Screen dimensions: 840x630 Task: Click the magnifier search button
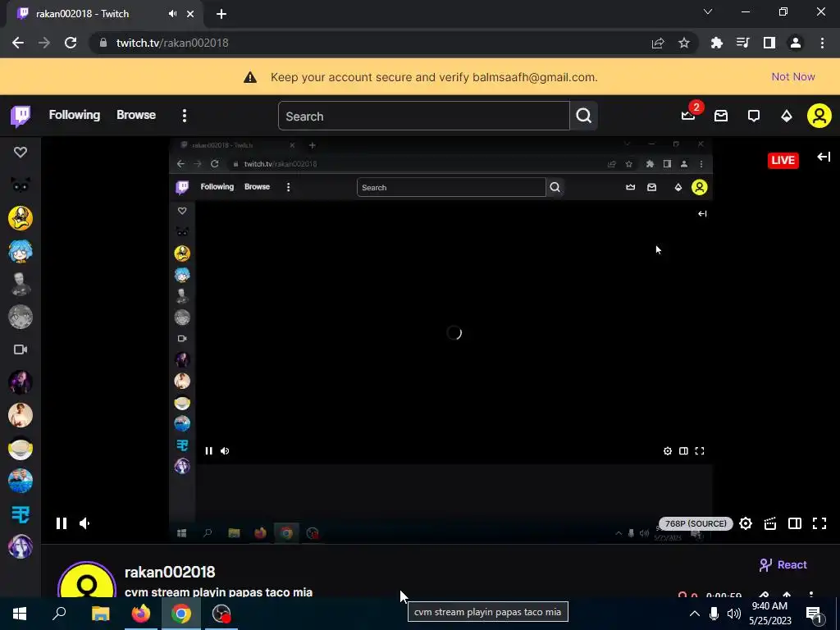584,116
